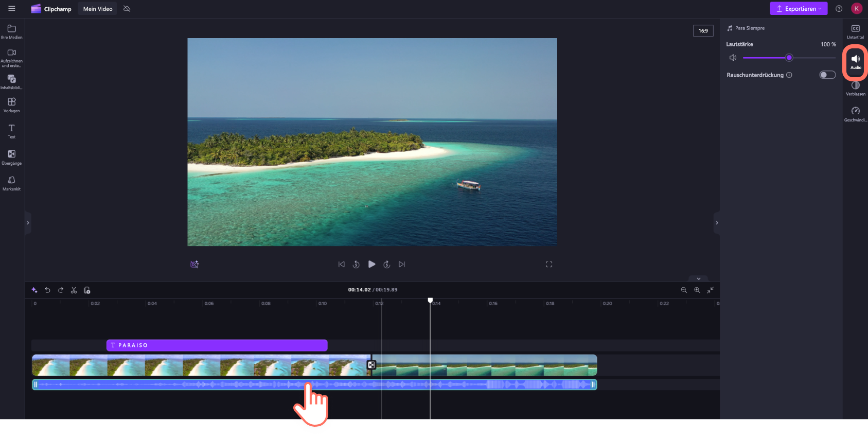Click the Exportieren button
Image resolution: width=868 pixels, height=435 pixels.
[x=799, y=9]
